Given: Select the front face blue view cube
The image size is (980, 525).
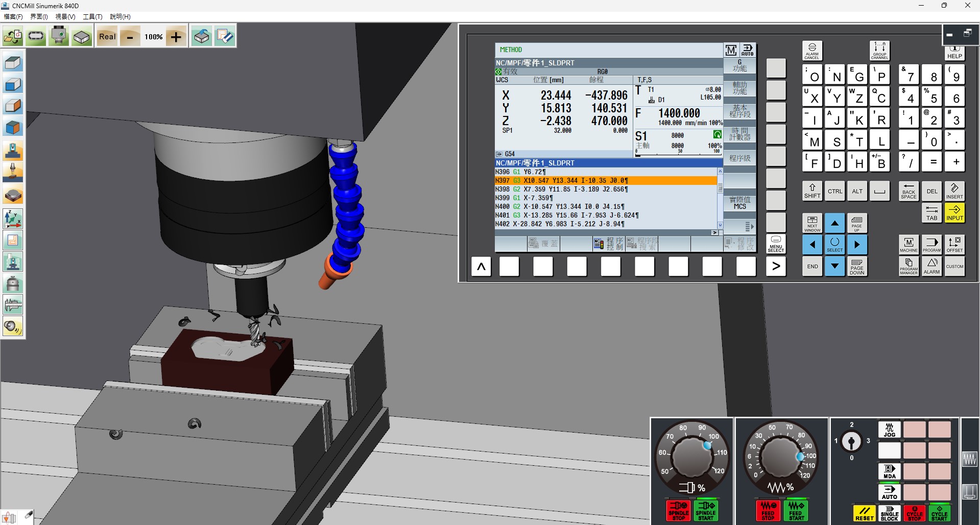Looking at the screenshot, I should pyautogui.click(x=13, y=85).
